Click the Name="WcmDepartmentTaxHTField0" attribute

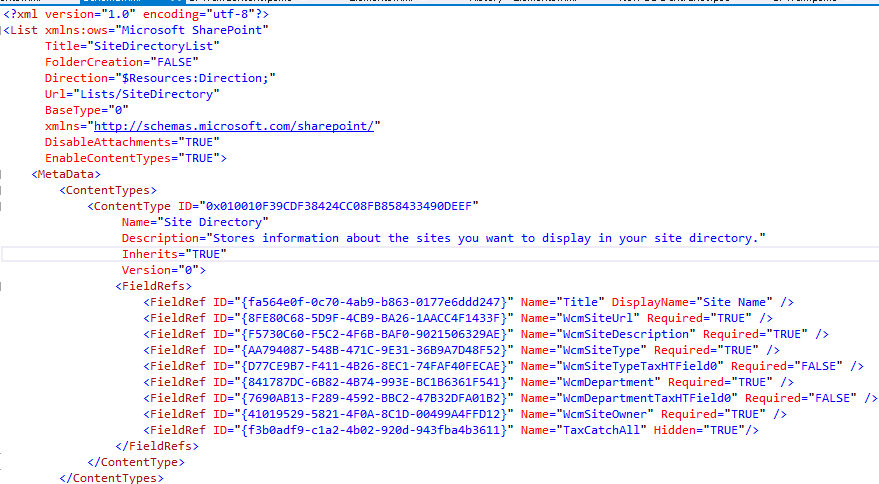click(x=630, y=398)
